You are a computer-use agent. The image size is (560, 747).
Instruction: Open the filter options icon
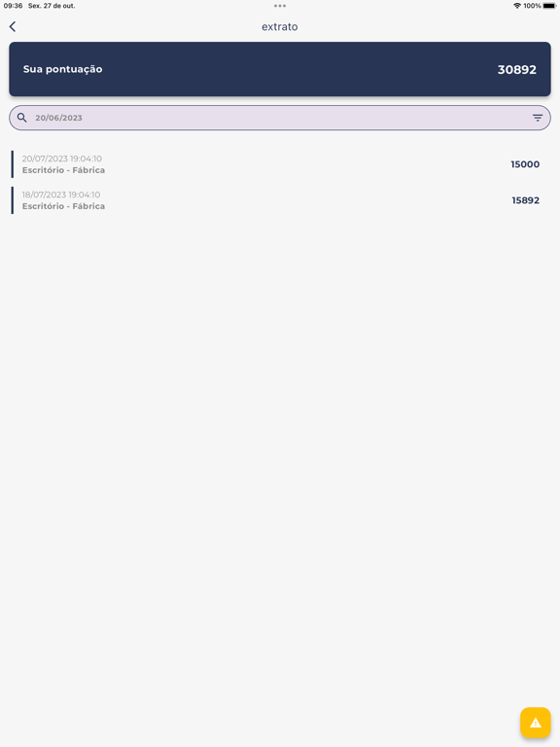537,118
